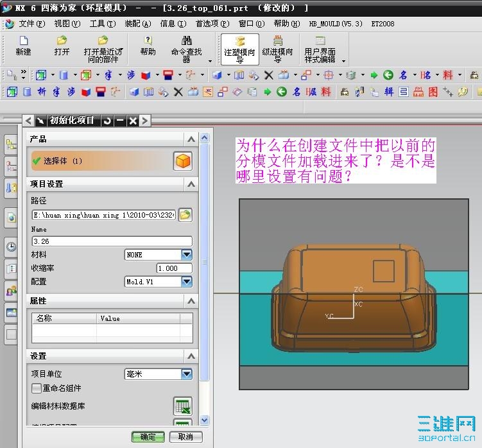Click scroll up arrow in dialog scrollbar
482x448 pixels.
pyautogui.click(x=205, y=138)
